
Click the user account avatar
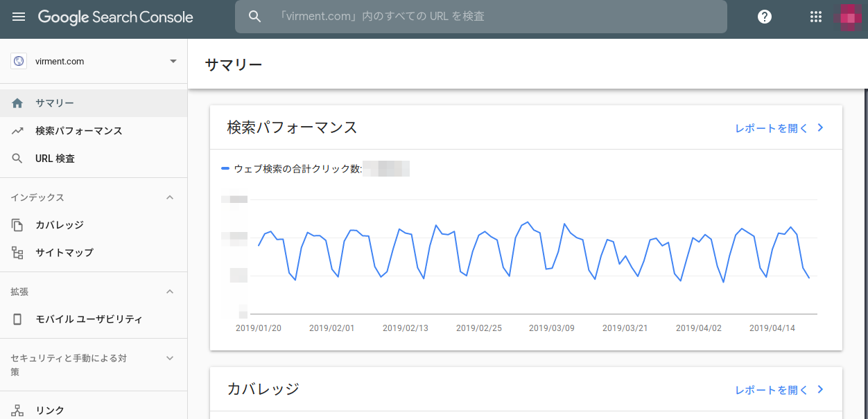[851, 17]
